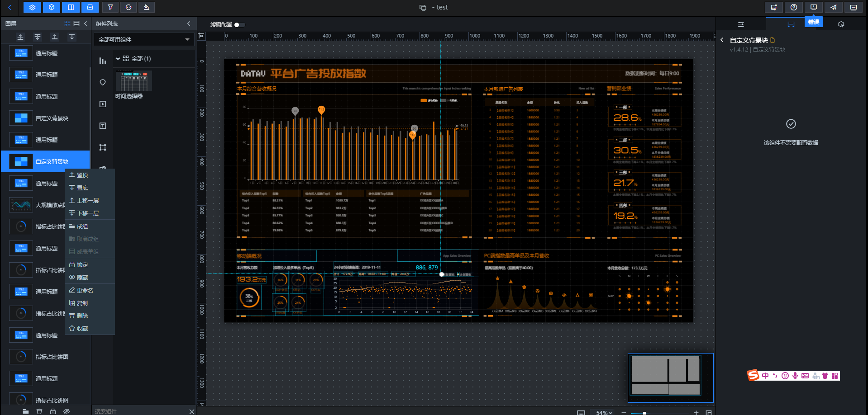Click the publish paper plane icon
Screen dimensions: 868x415
(834, 7)
